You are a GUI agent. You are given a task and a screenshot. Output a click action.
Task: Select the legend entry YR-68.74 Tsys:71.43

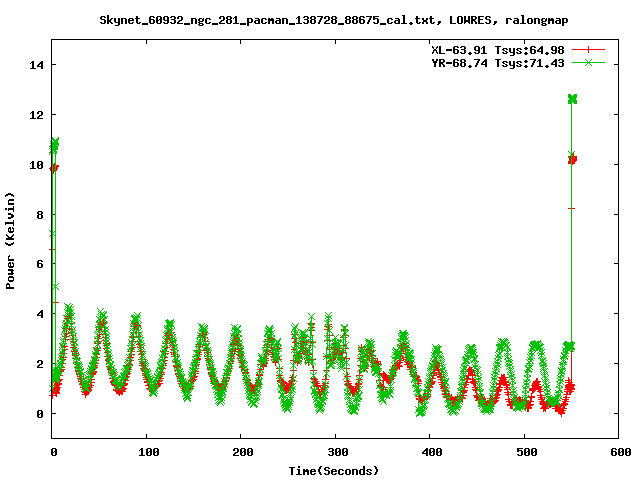coord(498,63)
